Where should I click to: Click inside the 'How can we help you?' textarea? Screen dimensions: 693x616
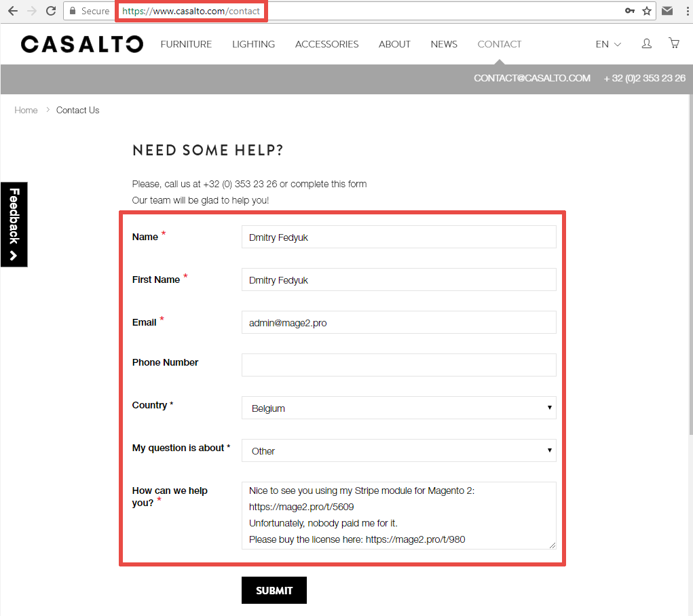point(398,516)
